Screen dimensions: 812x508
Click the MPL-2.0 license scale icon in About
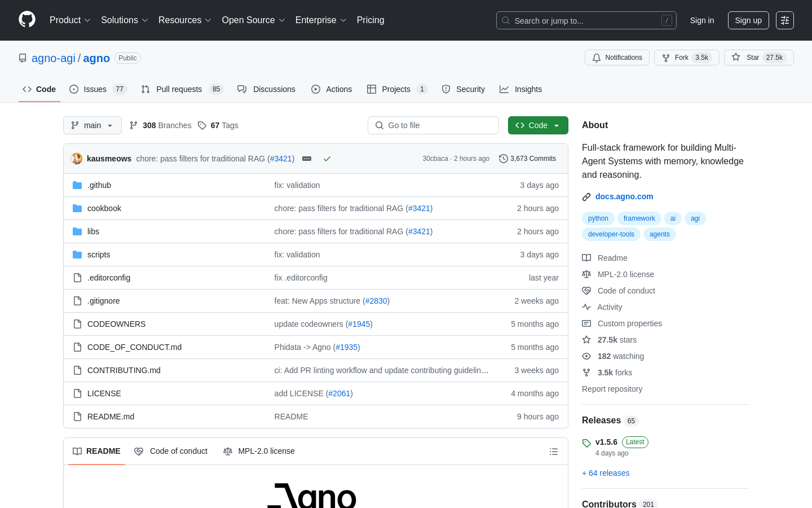tap(586, 274)
